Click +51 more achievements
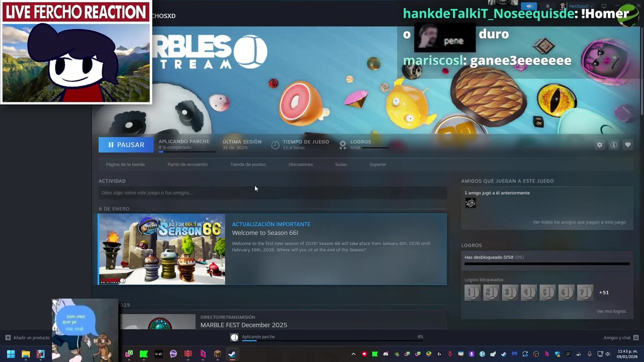Image resolution: width=644 pixels, height=362 pixels. [x=604, y=293]
